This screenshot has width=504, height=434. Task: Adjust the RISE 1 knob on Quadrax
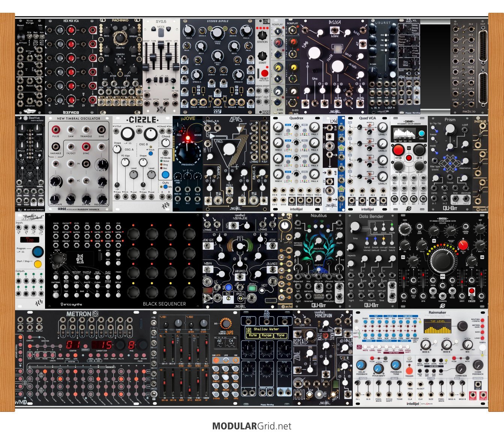coord(278,128)
